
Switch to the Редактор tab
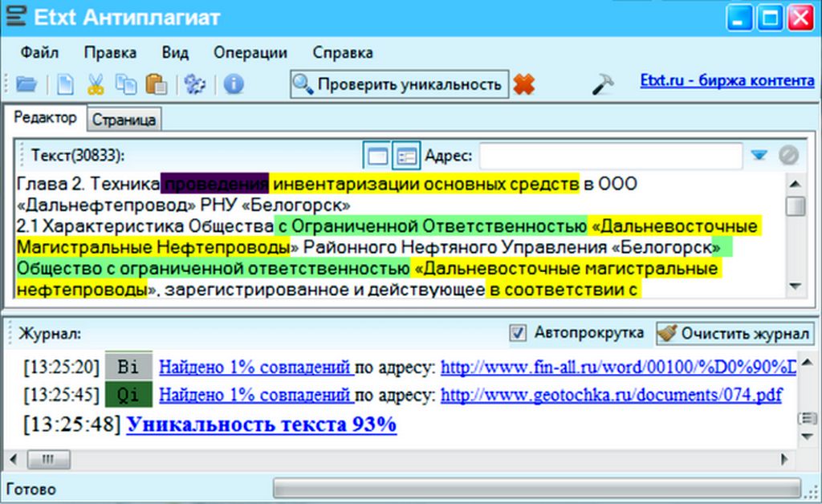point(45,117)
